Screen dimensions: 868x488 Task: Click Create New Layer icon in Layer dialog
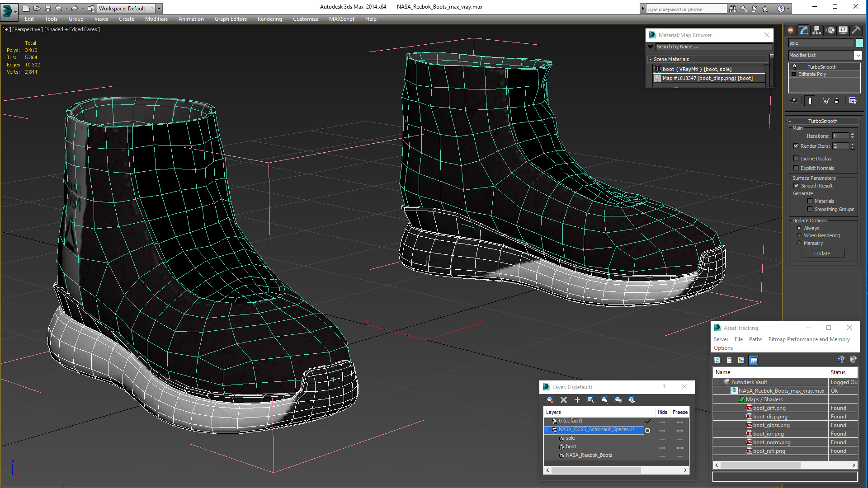coord(550,400)
